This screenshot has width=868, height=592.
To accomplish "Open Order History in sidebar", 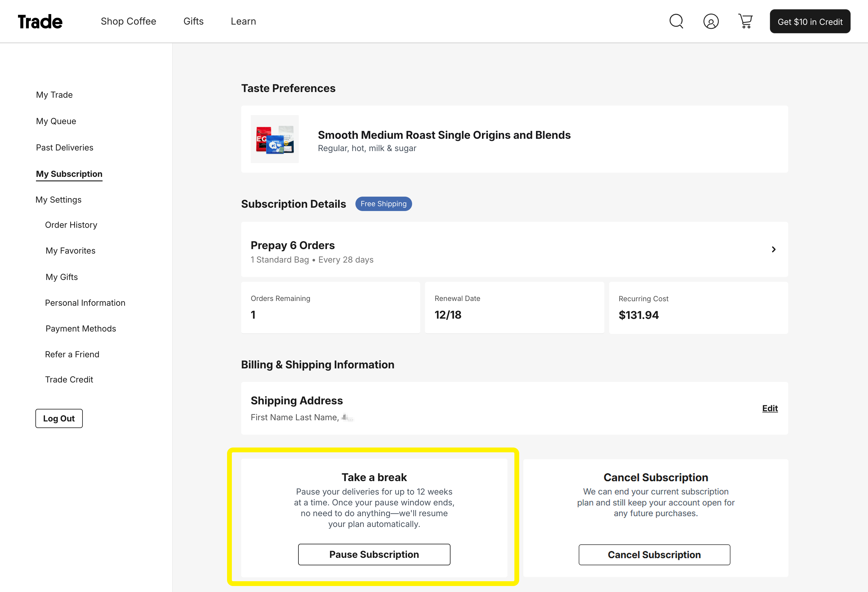I will tap(71, 225).
